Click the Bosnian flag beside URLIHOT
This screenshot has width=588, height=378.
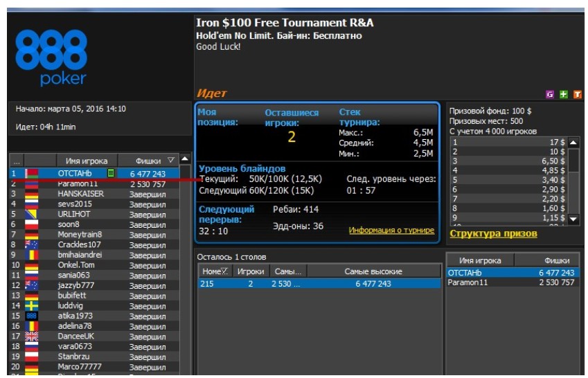(x=31, y=214)
